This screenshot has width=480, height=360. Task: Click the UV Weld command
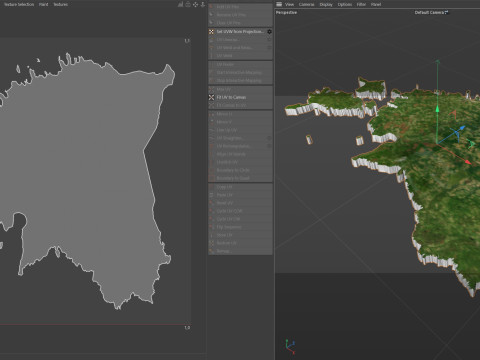240,56
